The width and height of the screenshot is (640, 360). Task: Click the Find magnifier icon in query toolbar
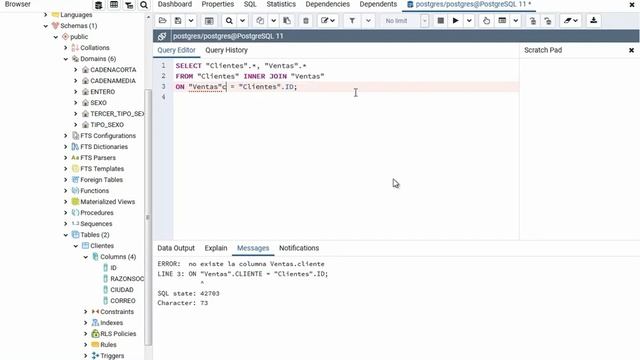[229, 20]
